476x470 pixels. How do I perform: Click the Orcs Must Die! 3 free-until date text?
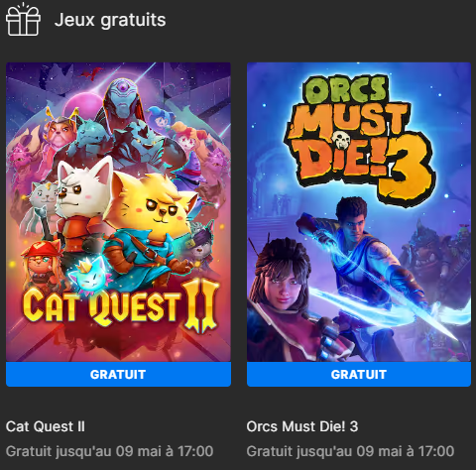coord(350,451)
